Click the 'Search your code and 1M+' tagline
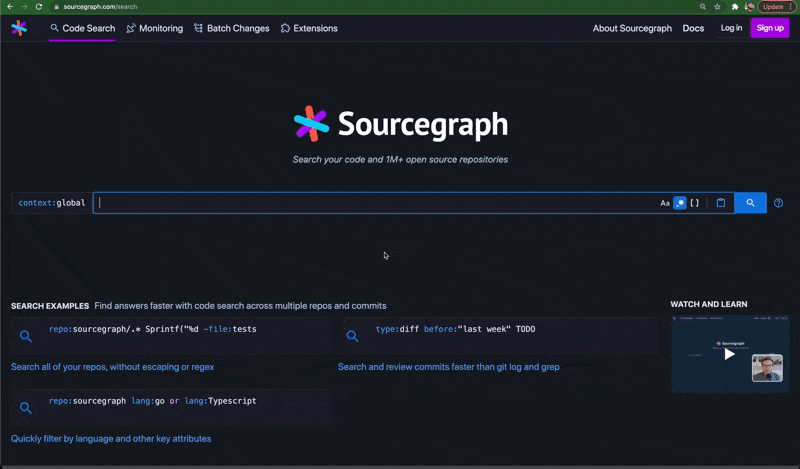 (x=400, y=160)
